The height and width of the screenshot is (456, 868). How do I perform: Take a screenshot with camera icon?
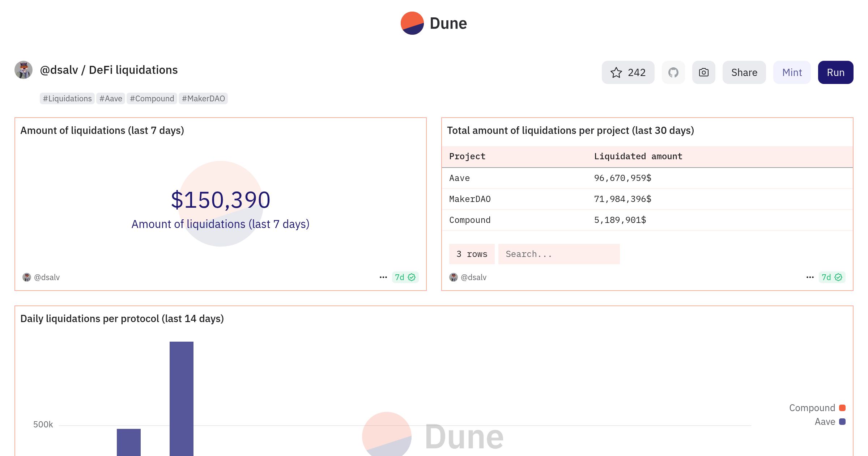click(x=703, y=72)
